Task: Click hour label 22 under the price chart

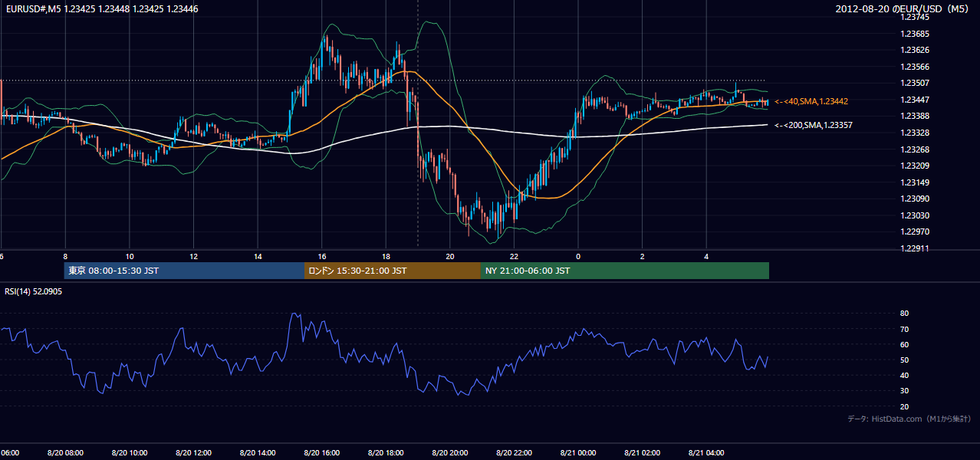Action: point(514,257)
